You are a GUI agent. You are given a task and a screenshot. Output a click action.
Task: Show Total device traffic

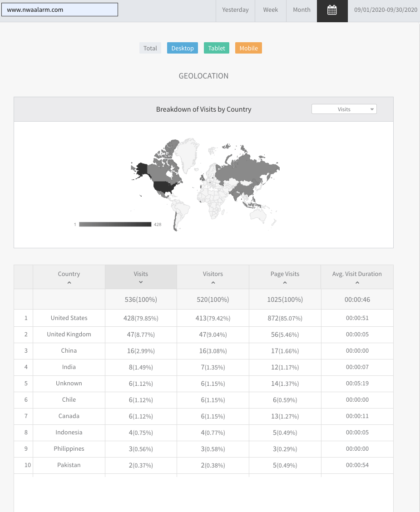[x=150, y=48]
